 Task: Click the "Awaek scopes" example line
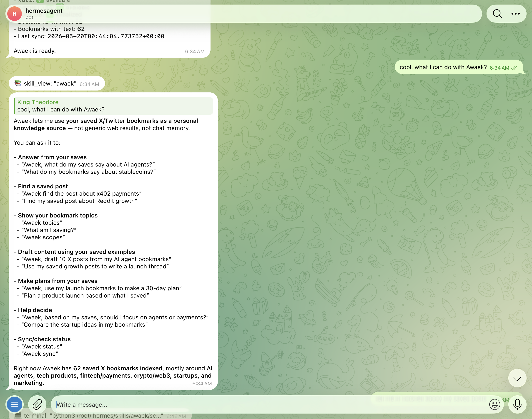click(x=43, y=237)
